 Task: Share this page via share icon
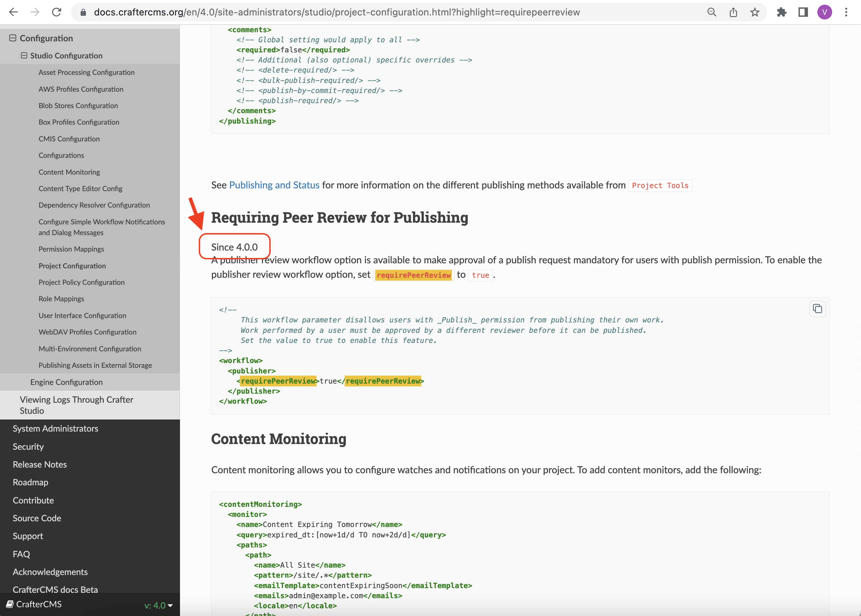[x=733, y=12]
